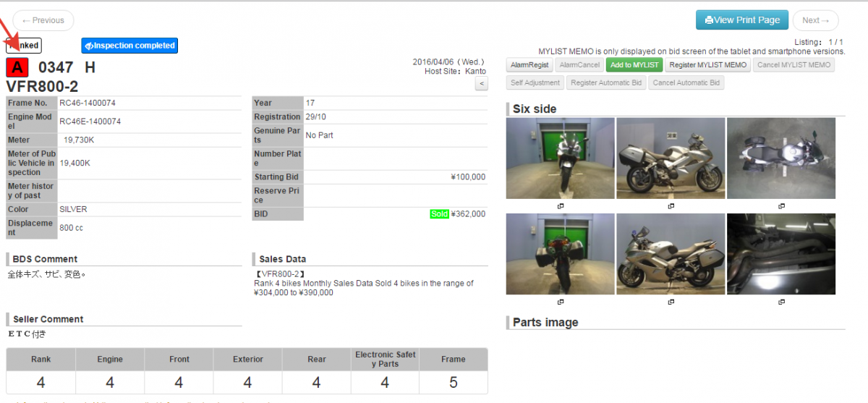The height and width of the screenshot is (403, 868).
Task: Click the BDS Comment heading
Action: coord(45,259)
